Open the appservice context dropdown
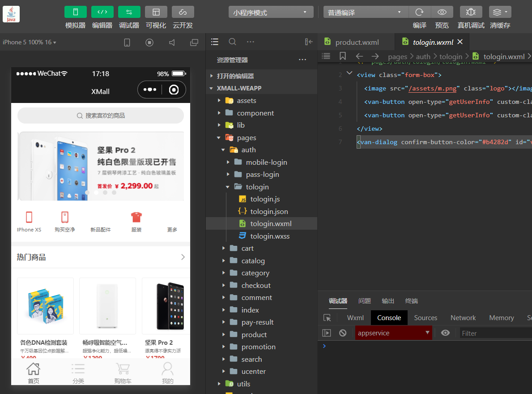 point(393,333)
